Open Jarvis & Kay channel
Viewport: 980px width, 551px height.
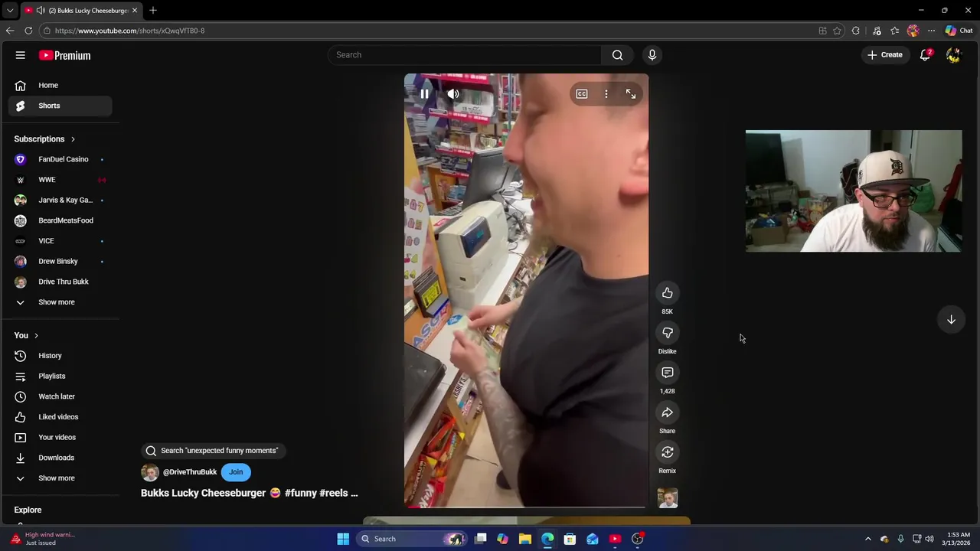pos(60,200)
